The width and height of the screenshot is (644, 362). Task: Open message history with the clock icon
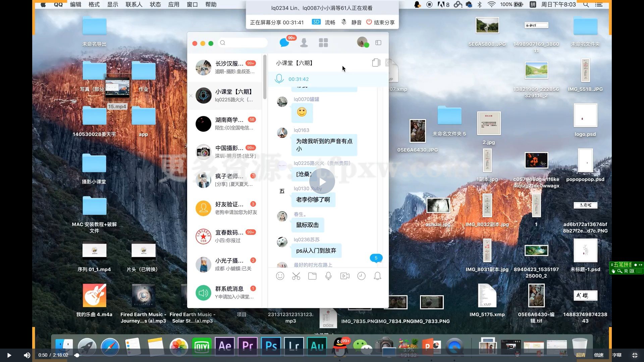(x=361, y=276)
